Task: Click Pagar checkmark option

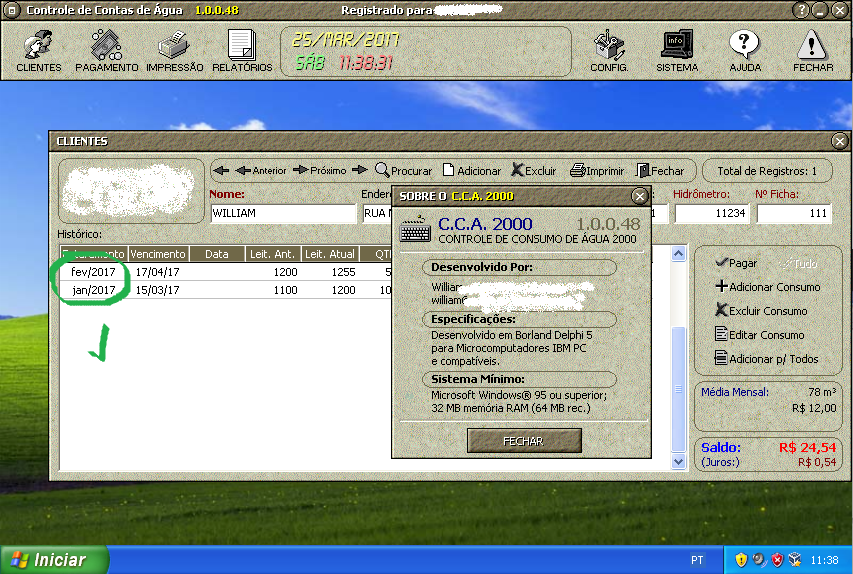Action: (736, 263)
